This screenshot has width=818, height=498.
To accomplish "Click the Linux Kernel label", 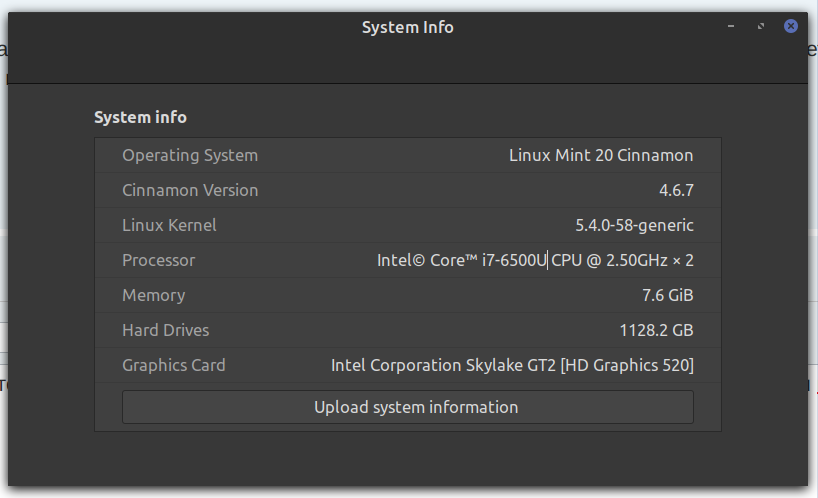I will (x=168, y=225).
